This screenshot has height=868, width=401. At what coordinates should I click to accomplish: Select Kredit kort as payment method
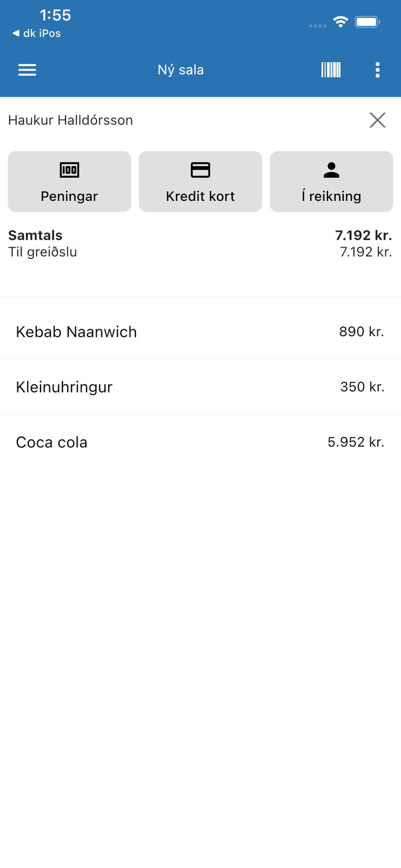click(x=200, y=181)
